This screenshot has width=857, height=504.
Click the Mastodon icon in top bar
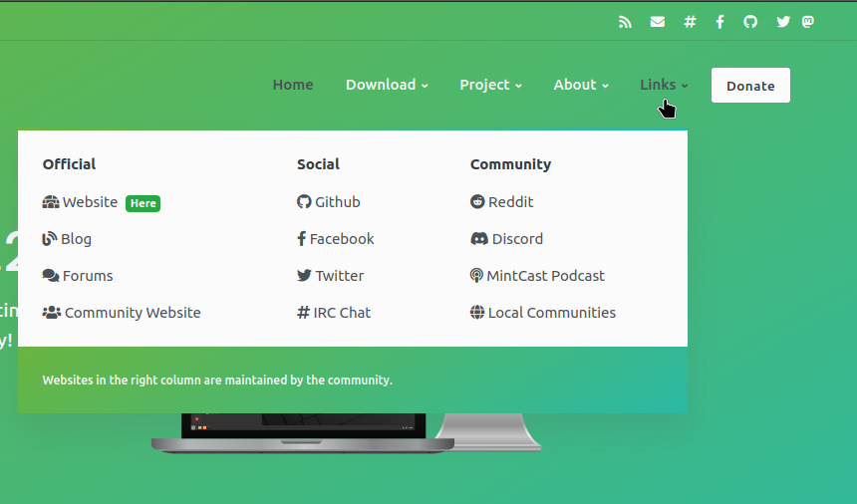point(809,22)
